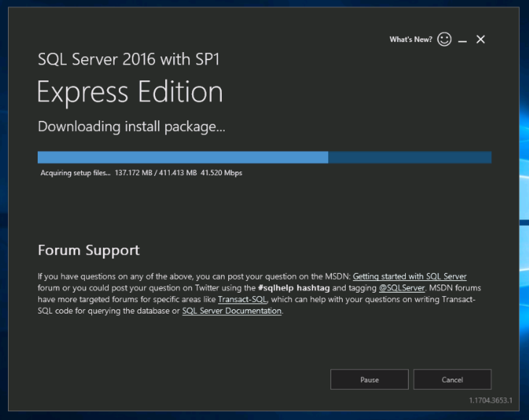Visit the SQL Server Documentation link
The width and height of the screenshot is (529, 420).
[232, 311]
